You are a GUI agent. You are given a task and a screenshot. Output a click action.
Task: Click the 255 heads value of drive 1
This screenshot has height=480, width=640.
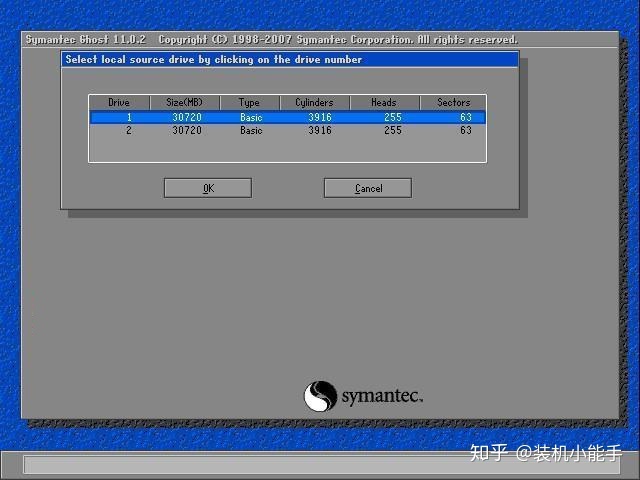click(393, 118)
